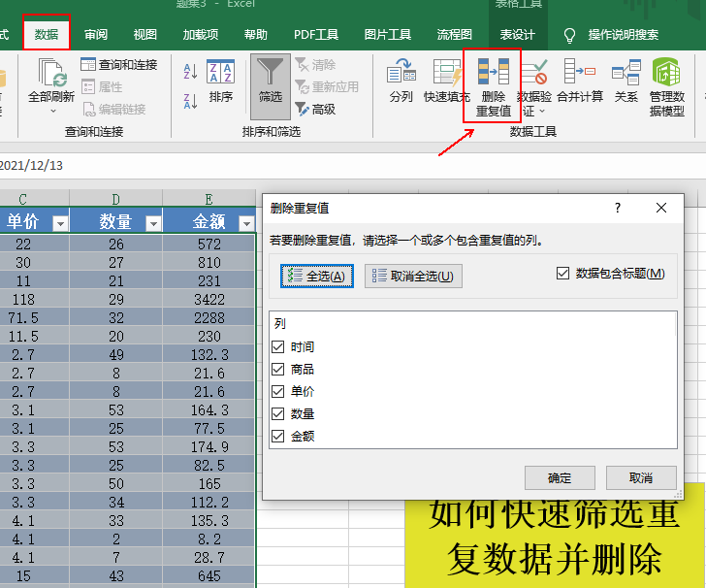Toggle 数据包含标题 checkbox

(562, 273)
